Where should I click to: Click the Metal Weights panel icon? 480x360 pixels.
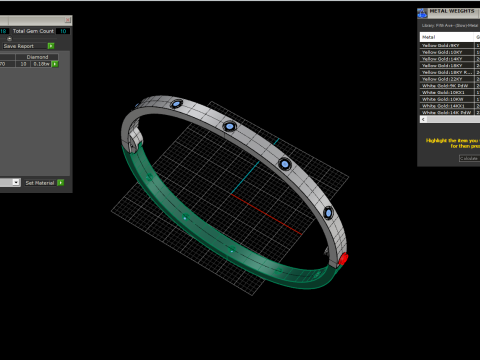(x=422, y=13)
